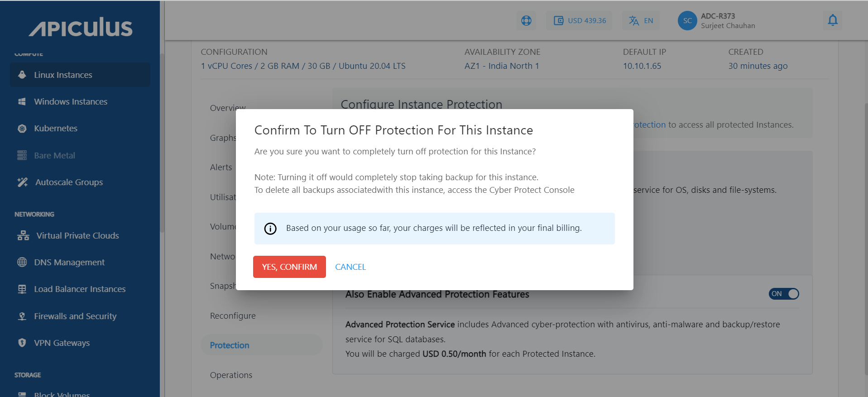868x397 pixels.
Task: Open the VPN Gateways icon
Action: 22,343
